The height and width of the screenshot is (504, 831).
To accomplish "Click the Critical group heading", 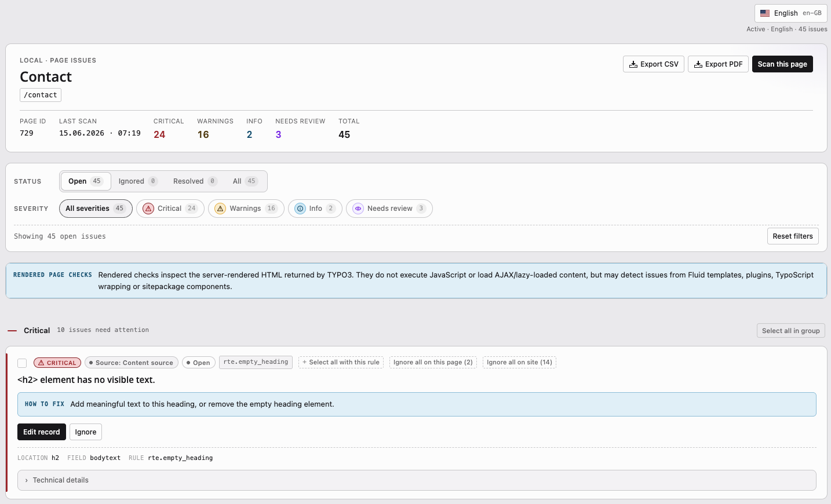I will [x=37, y=331].
